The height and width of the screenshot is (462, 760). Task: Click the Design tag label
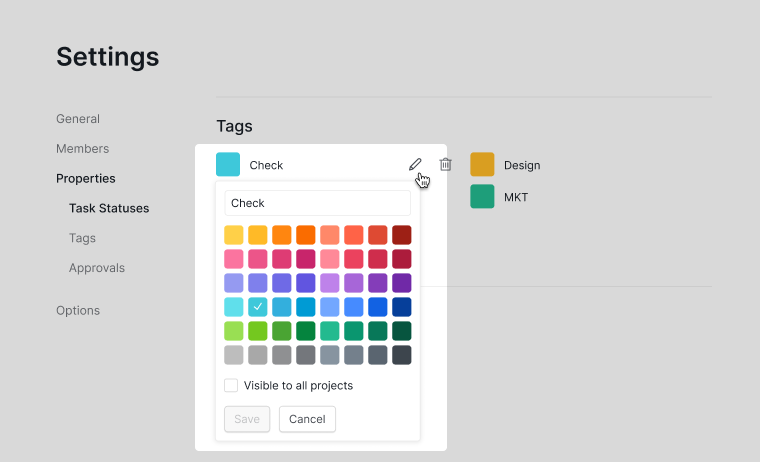click(522, 165)
